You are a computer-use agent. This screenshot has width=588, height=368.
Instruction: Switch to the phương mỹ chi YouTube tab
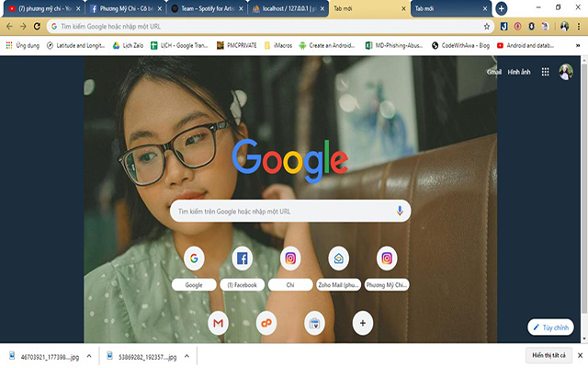[x=42, y=8]
